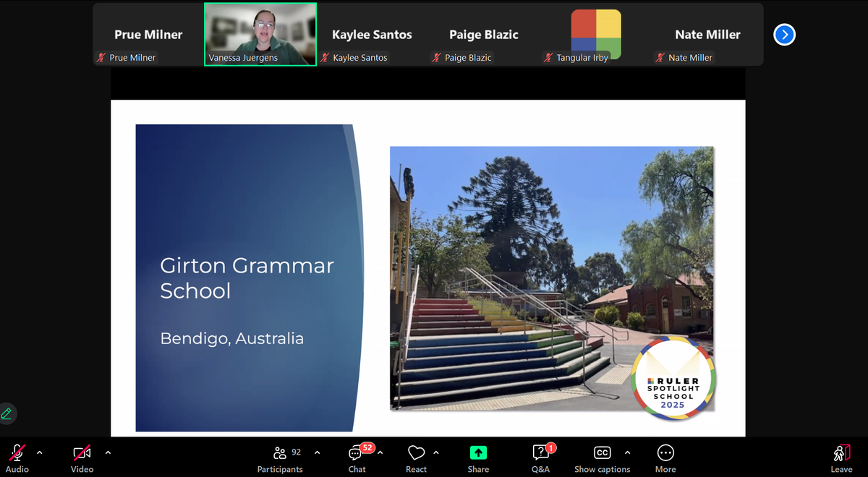Click the Vanessa Juergens name label
This screenshot has width=868, height=477.
click(243, 58)
